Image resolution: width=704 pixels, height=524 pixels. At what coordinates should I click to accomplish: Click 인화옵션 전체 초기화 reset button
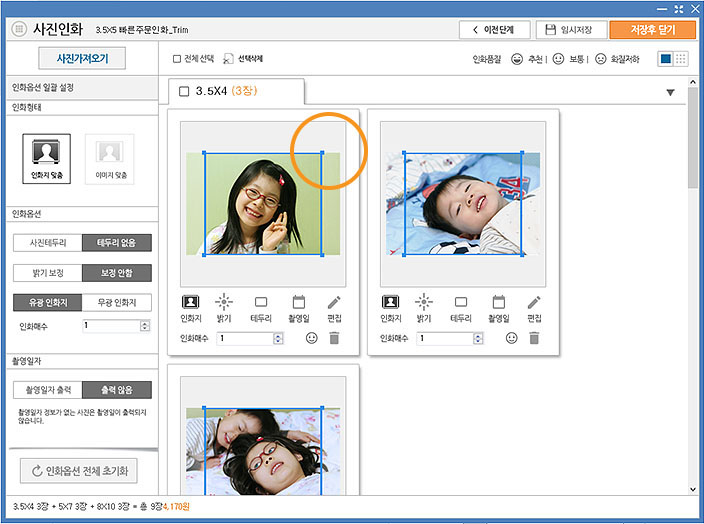click(79, 472)
